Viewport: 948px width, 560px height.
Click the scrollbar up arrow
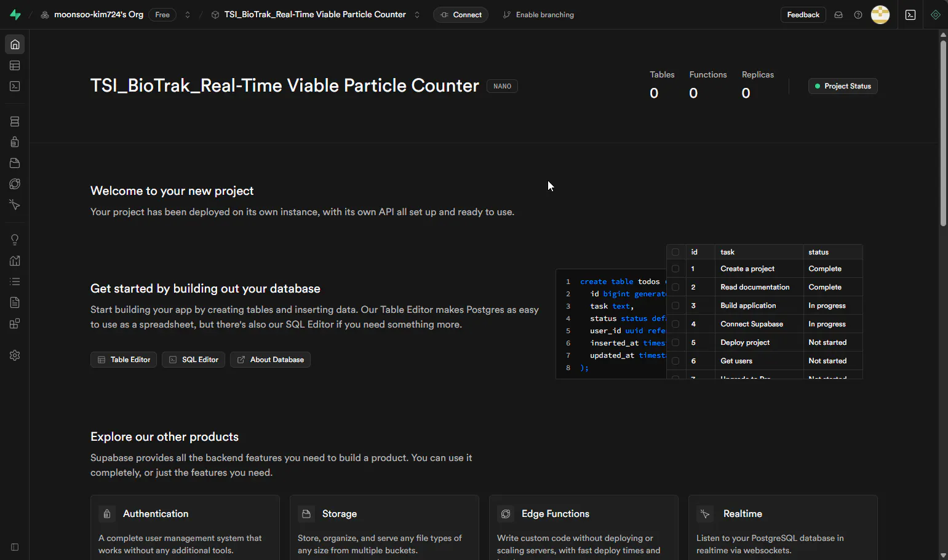(943, 34)
